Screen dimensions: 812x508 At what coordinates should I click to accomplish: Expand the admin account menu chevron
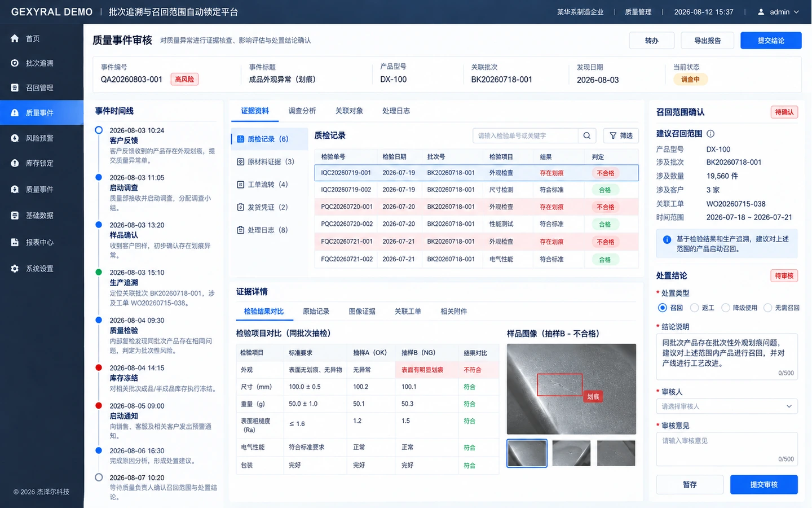click(x=797, y=12)
